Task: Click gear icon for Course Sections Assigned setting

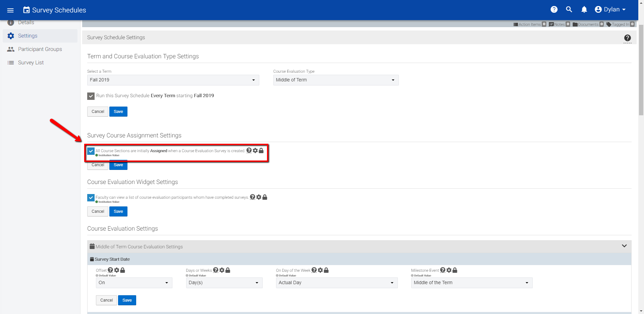Action: tap(255, 150)
